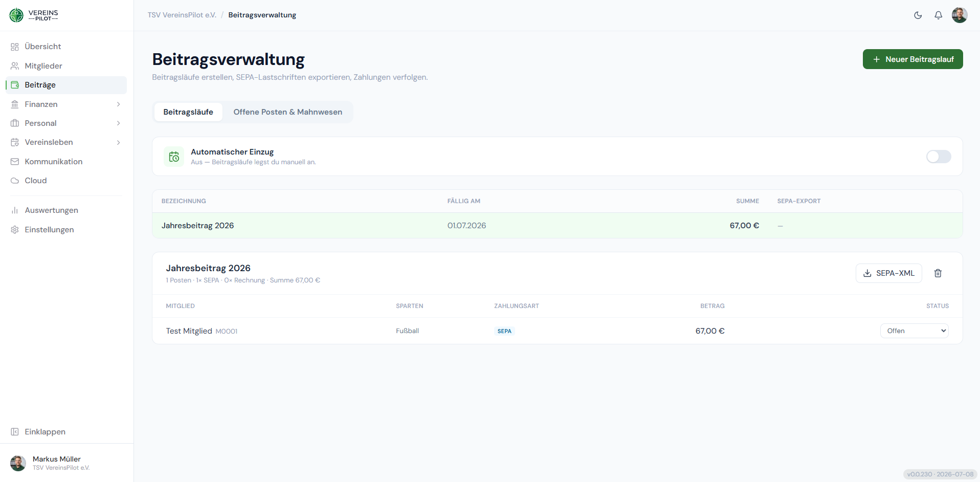This screenshot has width=980, height=482.
Task: Open the Offen status dropdown
Action: point(914,331)
